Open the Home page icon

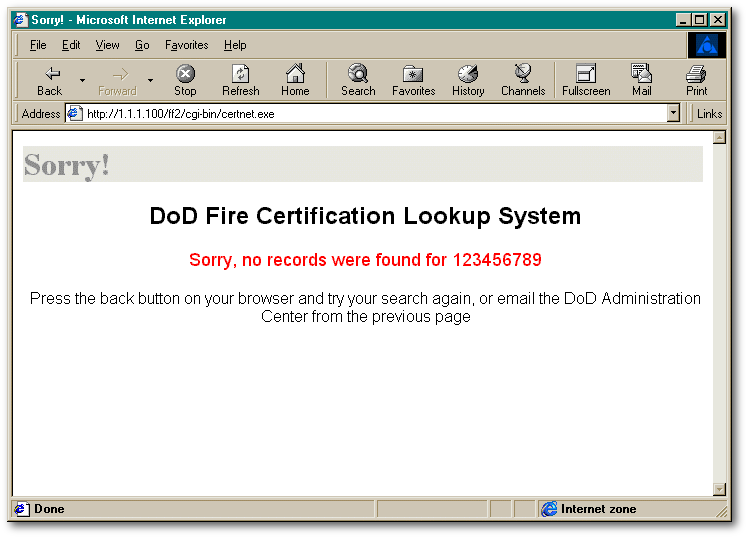[295, 80]
